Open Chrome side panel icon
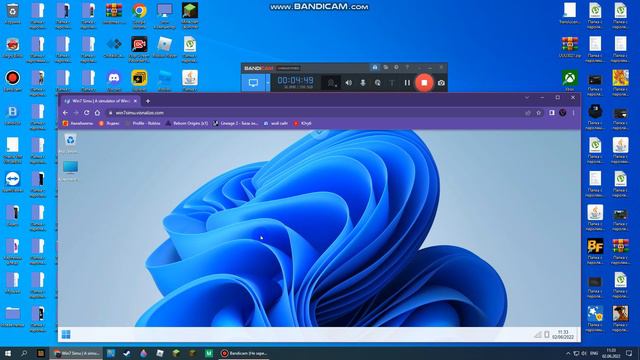The width and height of the screenshot is (640, 360). 552,113
